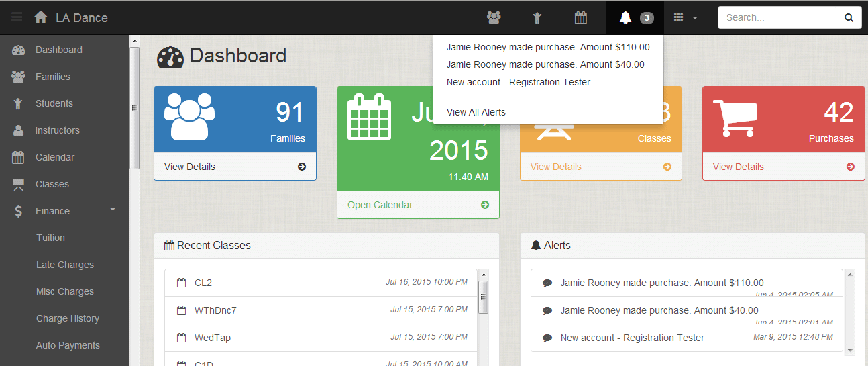The image size is (868, 366).
Task: Click the home icon beside LA Dance
Action: (41, 17)
